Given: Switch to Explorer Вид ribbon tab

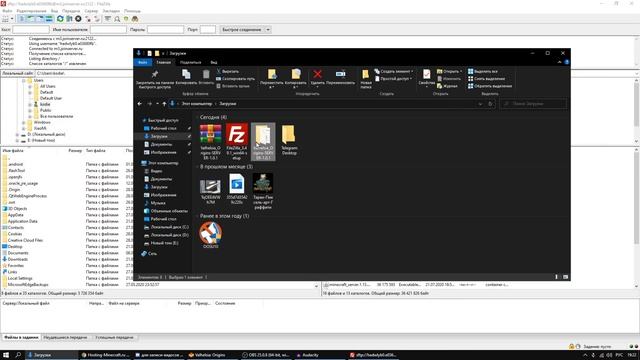Looking at the screenshot, I should click(213, 62).
